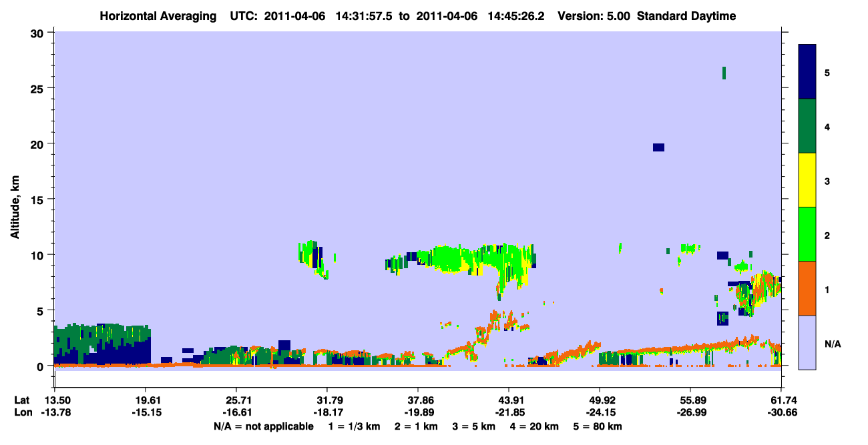Click the small green feature near 26 km altitude

click(x=724, y=73)
